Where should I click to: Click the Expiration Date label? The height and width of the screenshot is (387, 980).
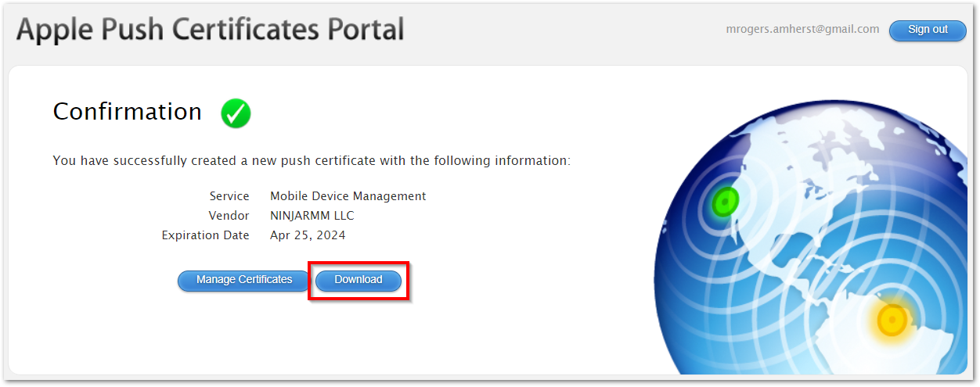pos(206,235)
